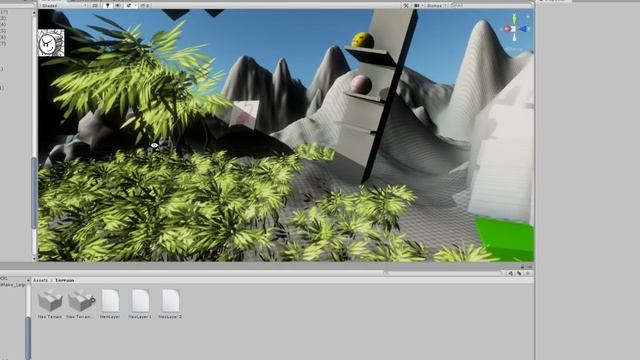Select the NewLayer asset file
The height and width of the screenshot is (360, 640).
pyautogui.click(x=110, y=304)
